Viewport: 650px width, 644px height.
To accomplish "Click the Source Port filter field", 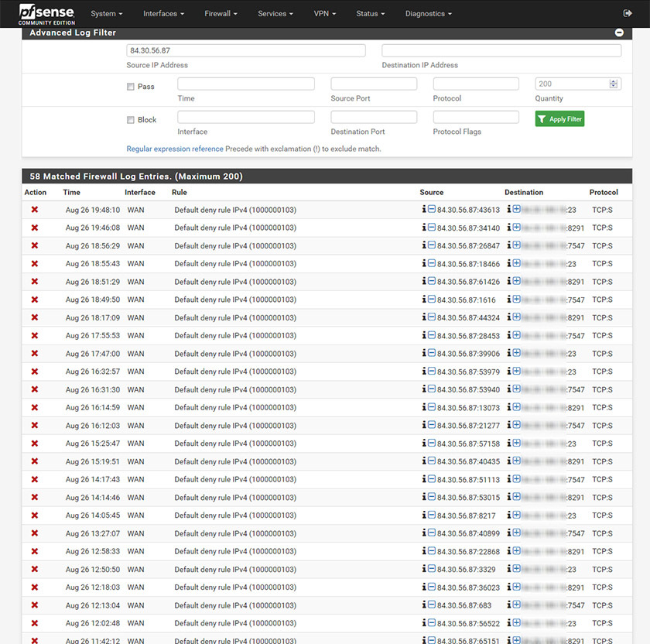I will point(374,84).
